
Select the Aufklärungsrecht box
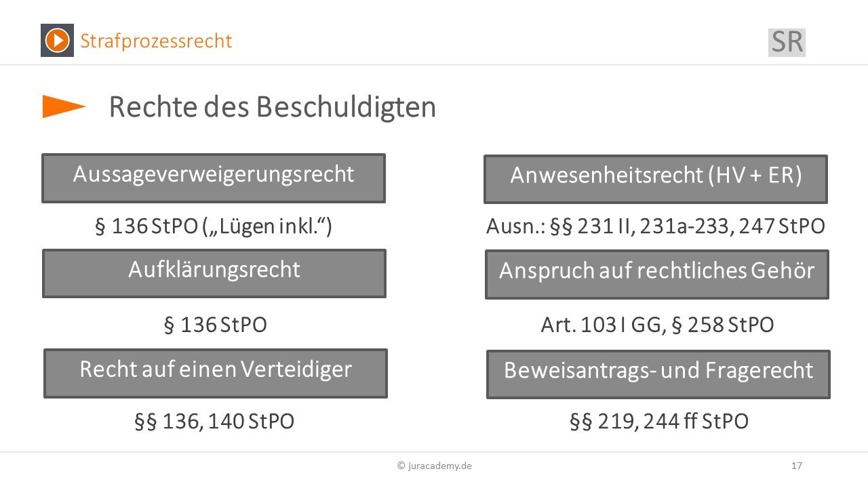(214, 273)
